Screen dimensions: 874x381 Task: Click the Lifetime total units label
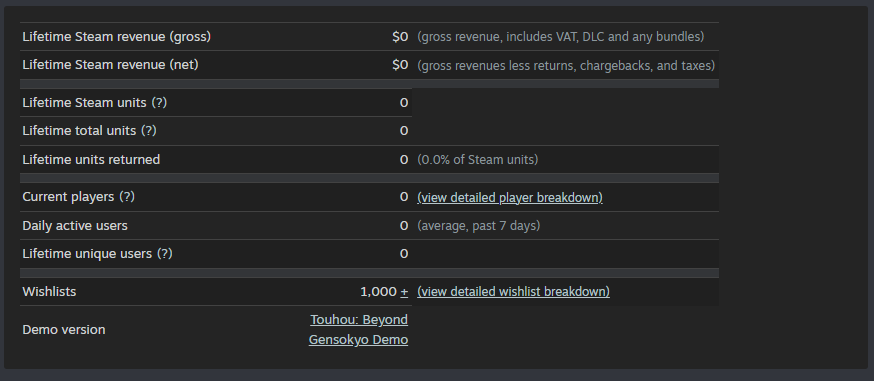point(79,131)
